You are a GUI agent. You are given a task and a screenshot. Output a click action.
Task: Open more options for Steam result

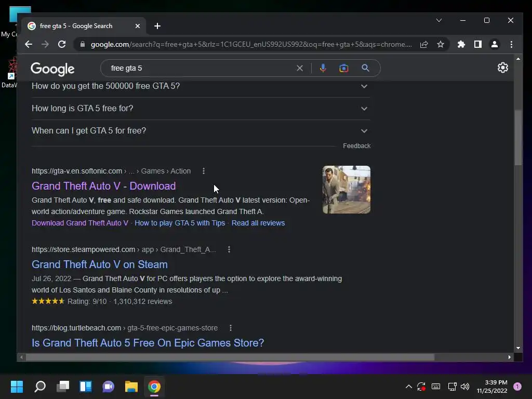tap(229, 249)
